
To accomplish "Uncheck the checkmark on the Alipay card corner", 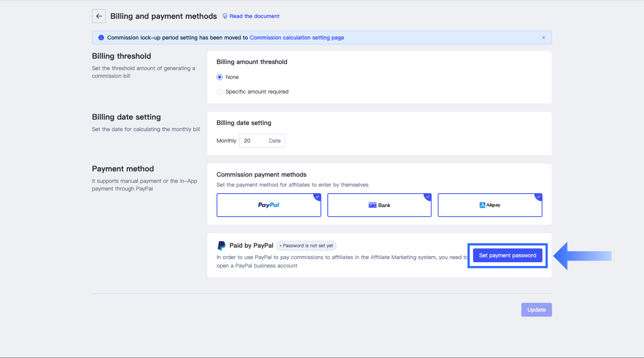I will point(538,197).
